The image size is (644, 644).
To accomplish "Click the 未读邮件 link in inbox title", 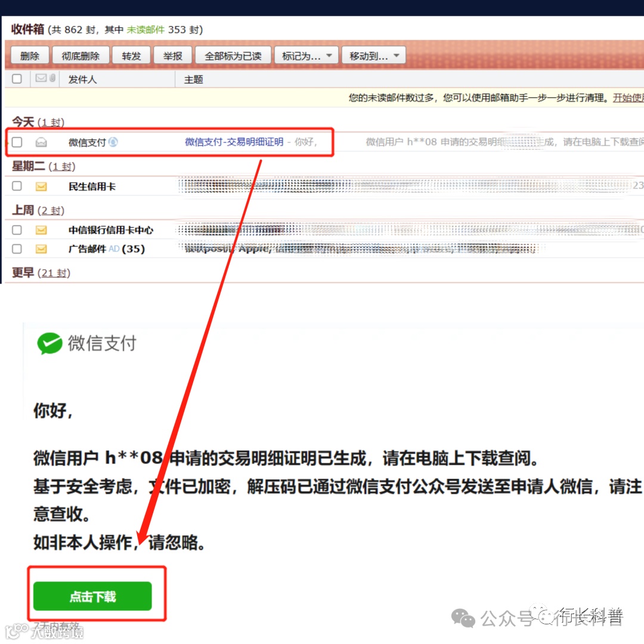I will 145,30.
